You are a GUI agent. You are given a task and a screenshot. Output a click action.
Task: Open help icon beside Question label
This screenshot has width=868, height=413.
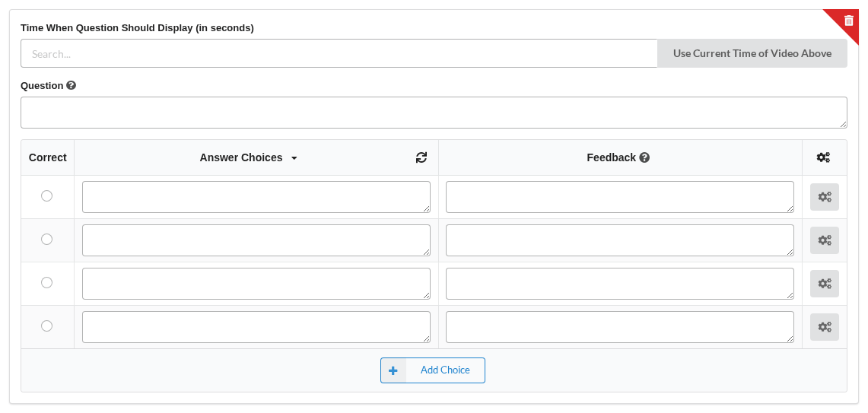[71, 85]
